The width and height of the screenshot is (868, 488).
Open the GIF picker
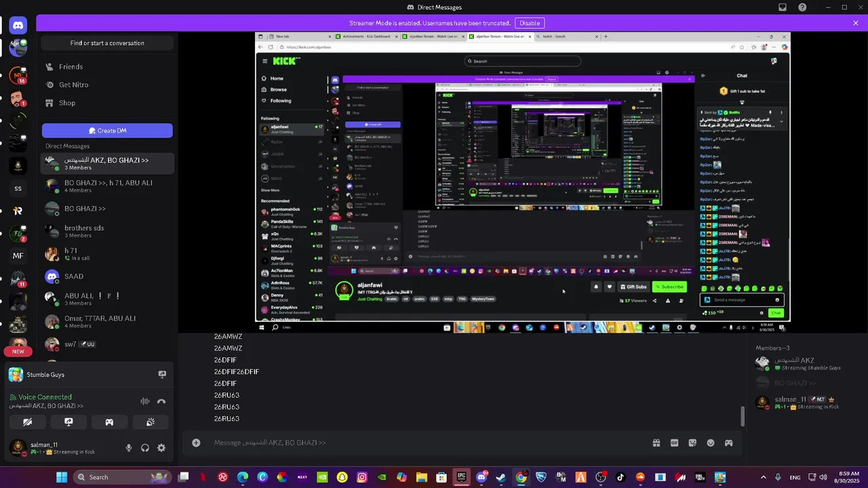(675, 443)
